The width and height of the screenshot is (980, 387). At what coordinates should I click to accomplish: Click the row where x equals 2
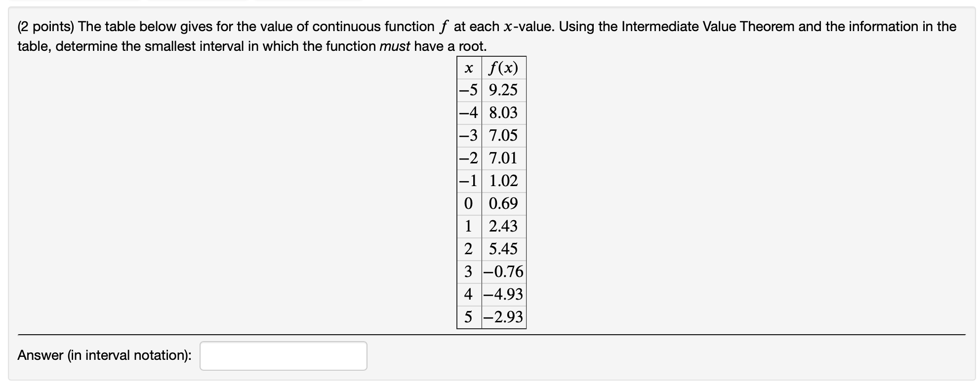click(x=468, y=249)
